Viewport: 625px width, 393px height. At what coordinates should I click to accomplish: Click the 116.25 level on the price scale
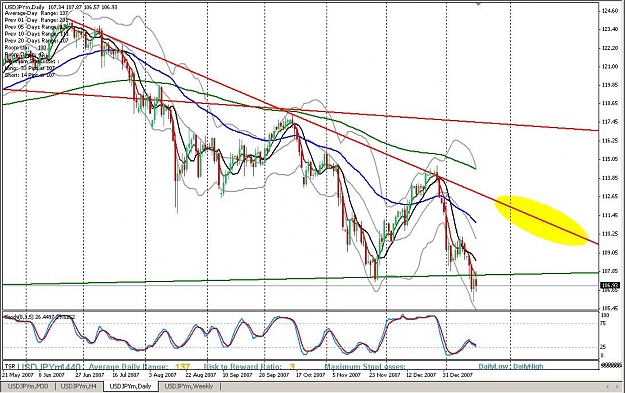610,141
